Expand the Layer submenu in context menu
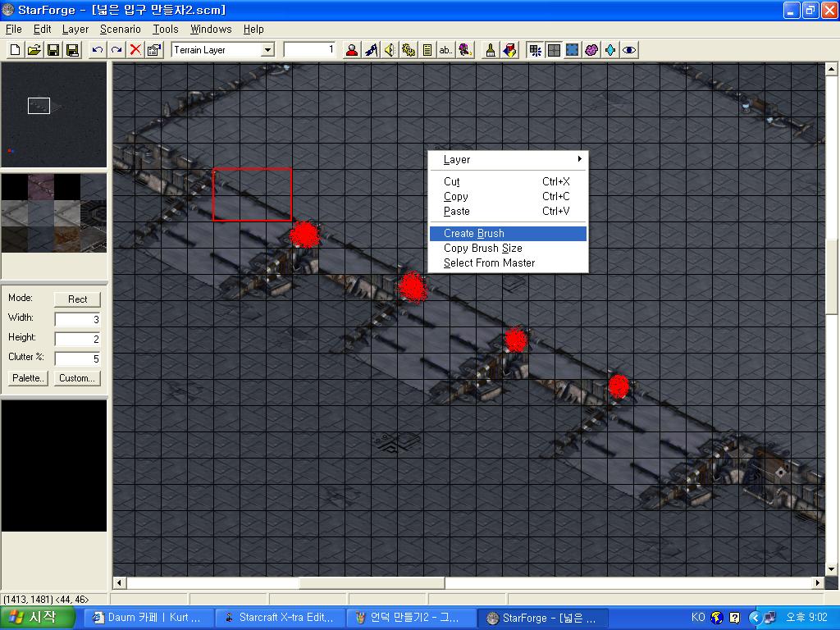The height and width of the screenshot is (630, 840). [509, 160]
